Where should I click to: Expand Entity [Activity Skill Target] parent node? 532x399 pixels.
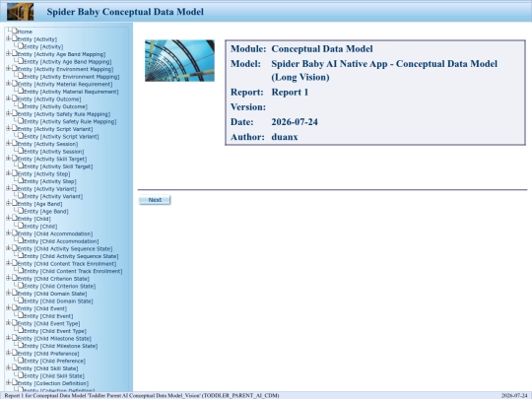pos(9,158)
